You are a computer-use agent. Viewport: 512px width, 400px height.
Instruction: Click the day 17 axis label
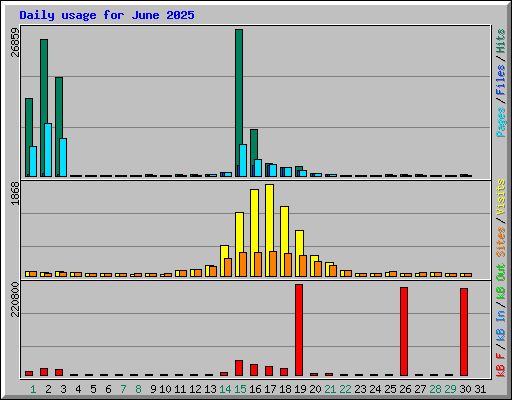(270, 389)
